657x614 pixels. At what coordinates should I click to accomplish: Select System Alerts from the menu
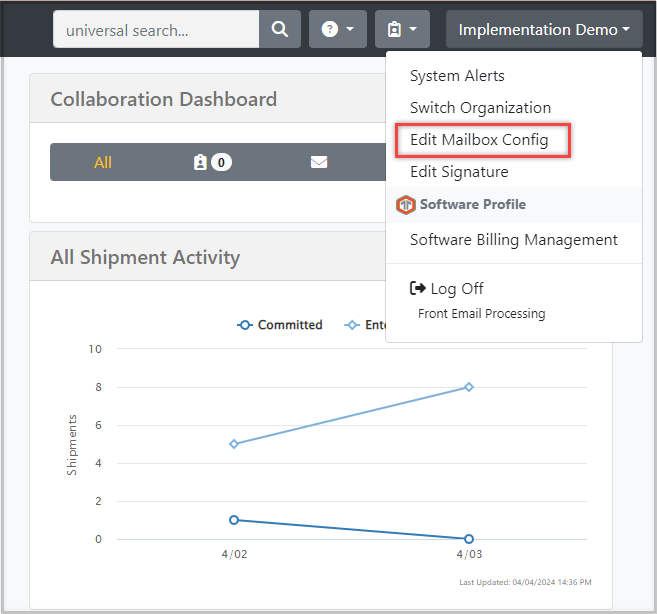[x=457, y=76]
